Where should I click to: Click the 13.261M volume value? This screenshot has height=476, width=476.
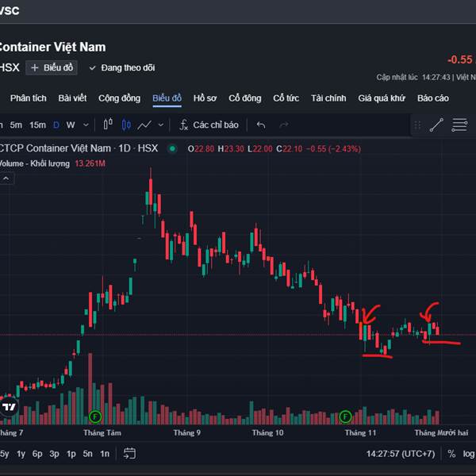tap(90, 163)
